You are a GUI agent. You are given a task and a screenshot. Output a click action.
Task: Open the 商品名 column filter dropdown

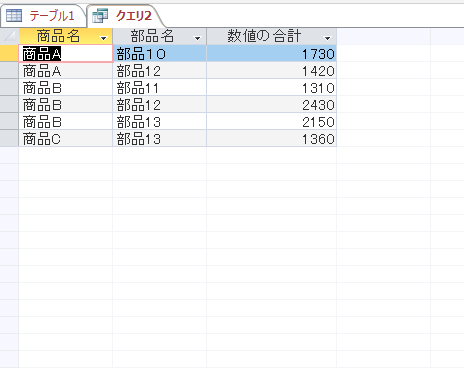point(104,38)
